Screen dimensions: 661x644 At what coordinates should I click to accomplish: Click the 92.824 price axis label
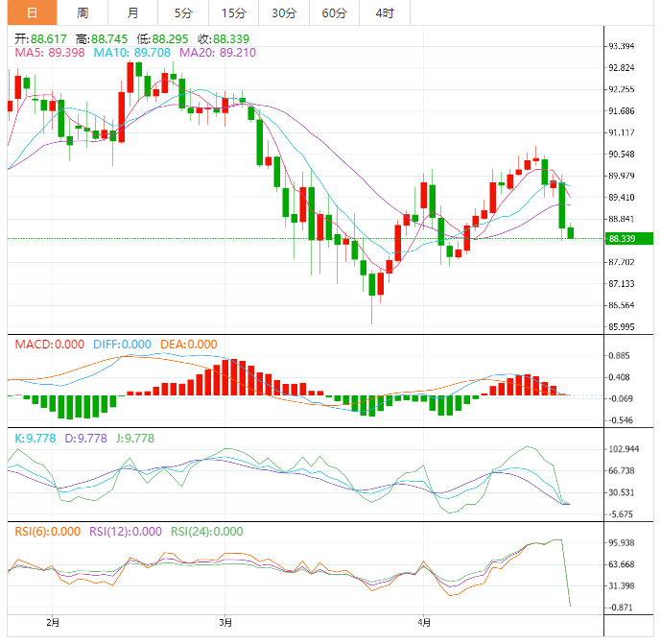pos(622,68)
